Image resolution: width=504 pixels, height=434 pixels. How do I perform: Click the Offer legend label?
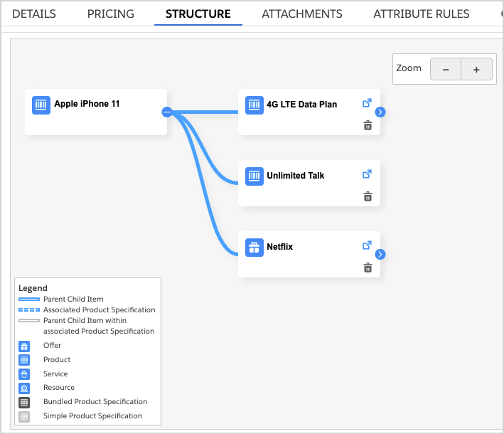(x=52, y=345)
